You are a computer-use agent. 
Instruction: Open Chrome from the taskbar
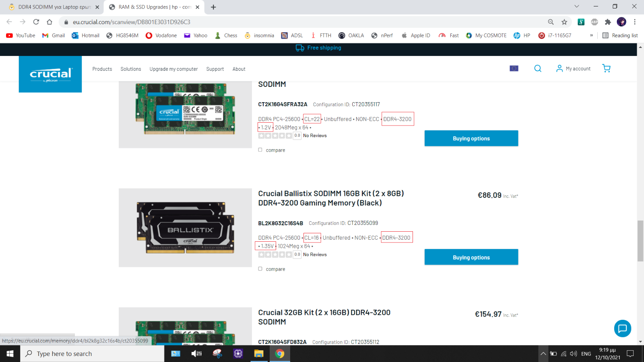(280, 354)
